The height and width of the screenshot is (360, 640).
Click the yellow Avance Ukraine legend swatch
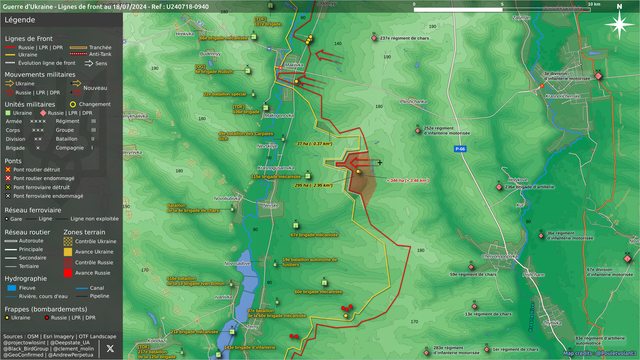(x=68, y=252)
